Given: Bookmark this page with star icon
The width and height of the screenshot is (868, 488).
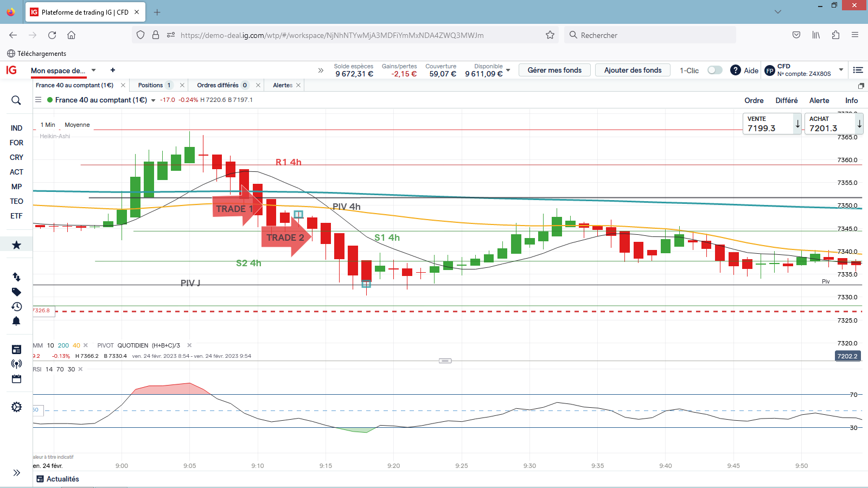Looking at the screenshot, I should (x=550, y=35).
